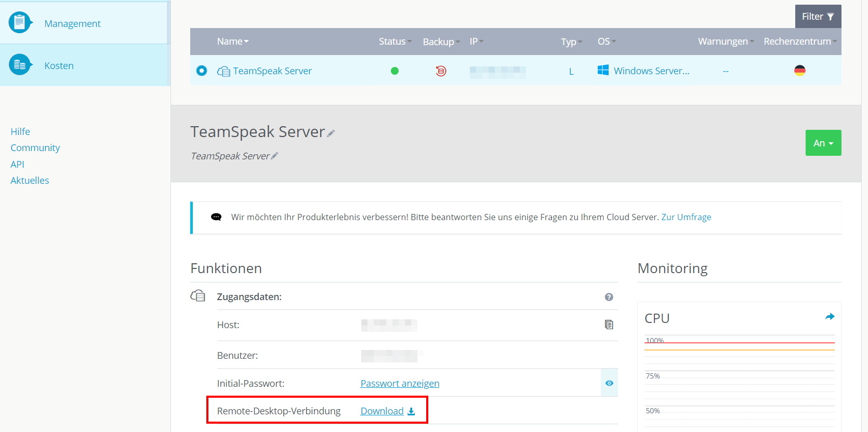This screenshot has height=432, width=868.
Task: Open CPU monitoring details arrow icon
Action: coord(830,316)
